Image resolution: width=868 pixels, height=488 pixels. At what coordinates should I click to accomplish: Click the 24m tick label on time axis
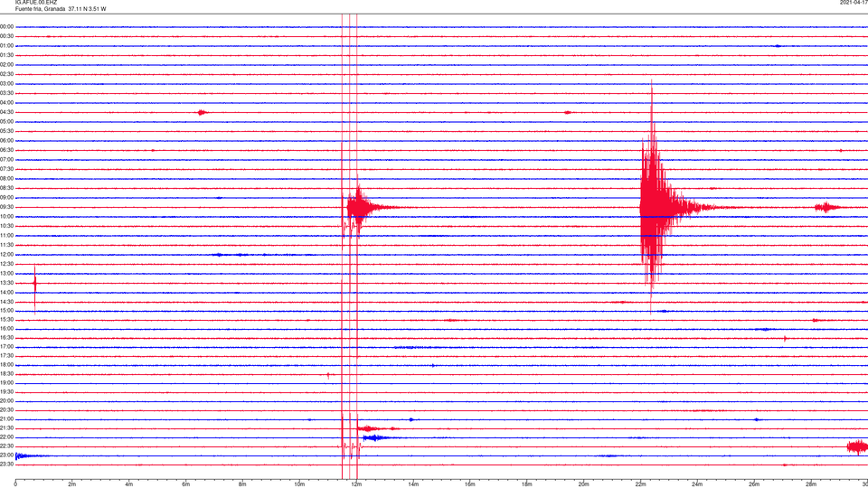click(697, 484)
